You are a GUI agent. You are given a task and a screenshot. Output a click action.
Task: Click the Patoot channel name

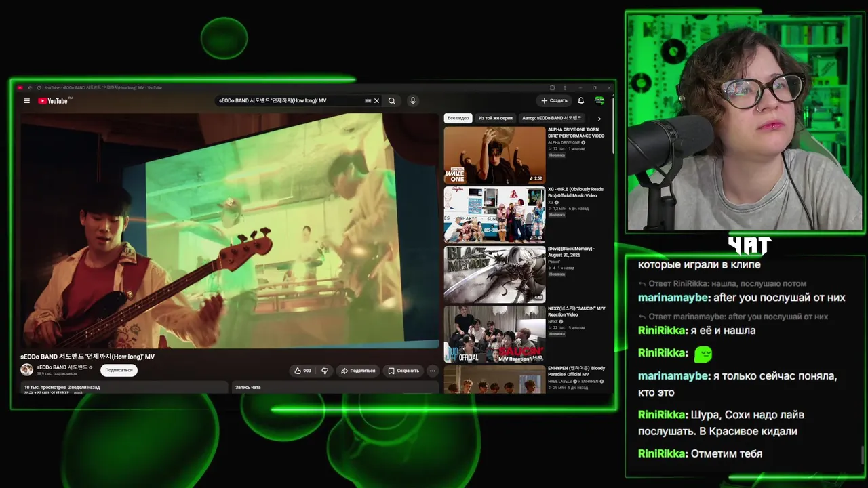[x=555, y=262]
